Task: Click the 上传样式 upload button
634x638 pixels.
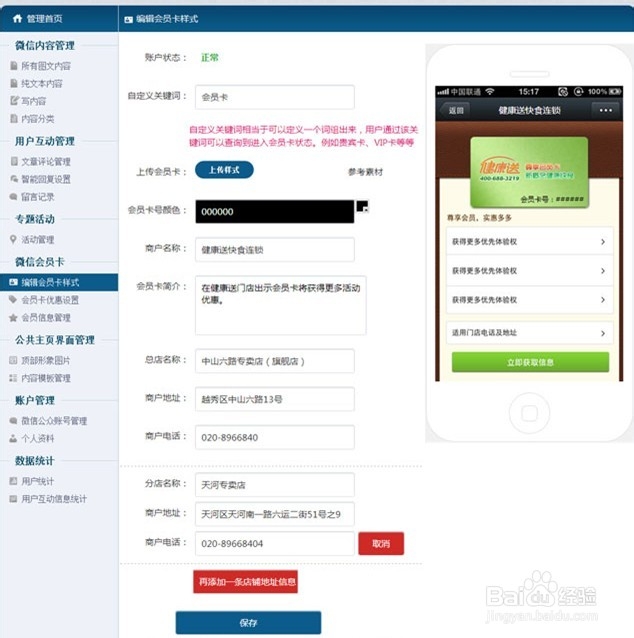Action: click(x=224, y=170)
